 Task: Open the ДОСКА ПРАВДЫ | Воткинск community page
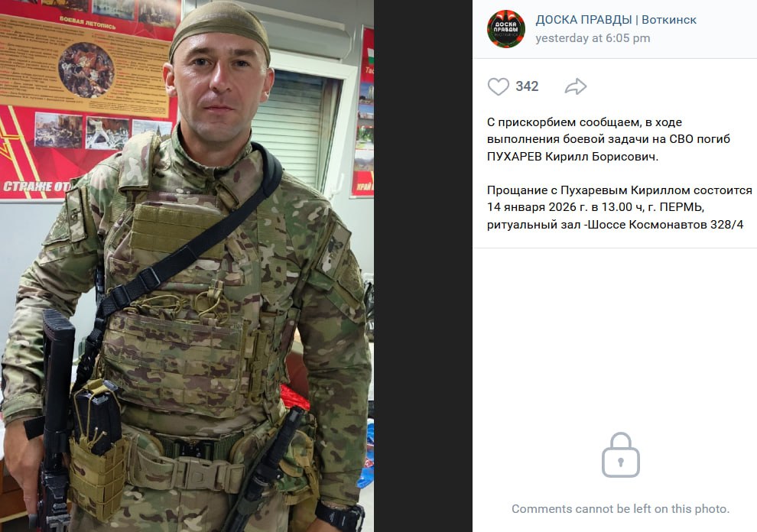coord(616,20)
